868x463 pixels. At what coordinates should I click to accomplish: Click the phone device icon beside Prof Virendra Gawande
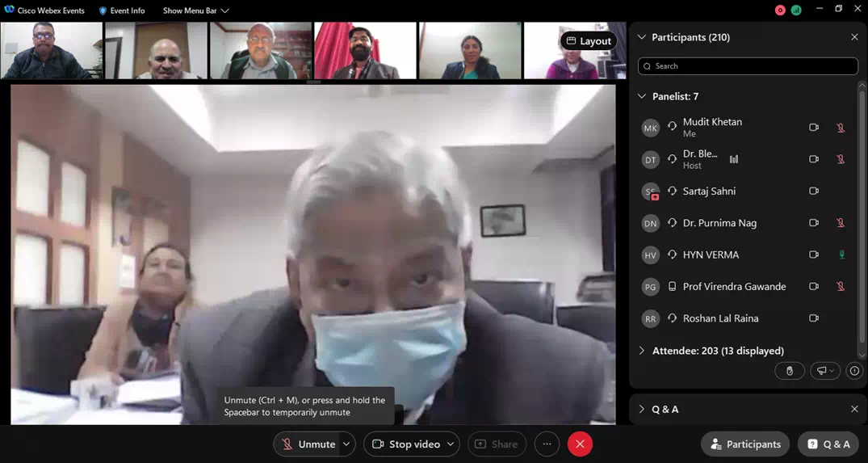[672, 286]
